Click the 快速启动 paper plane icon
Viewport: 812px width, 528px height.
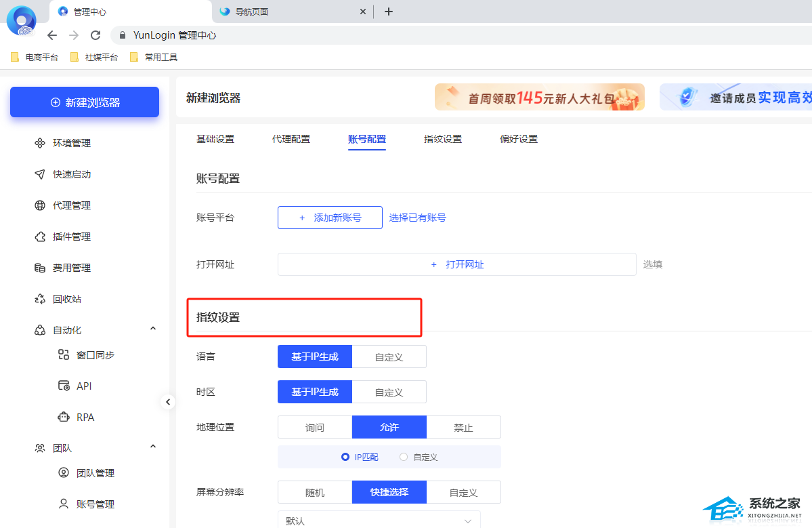(40, 174)
